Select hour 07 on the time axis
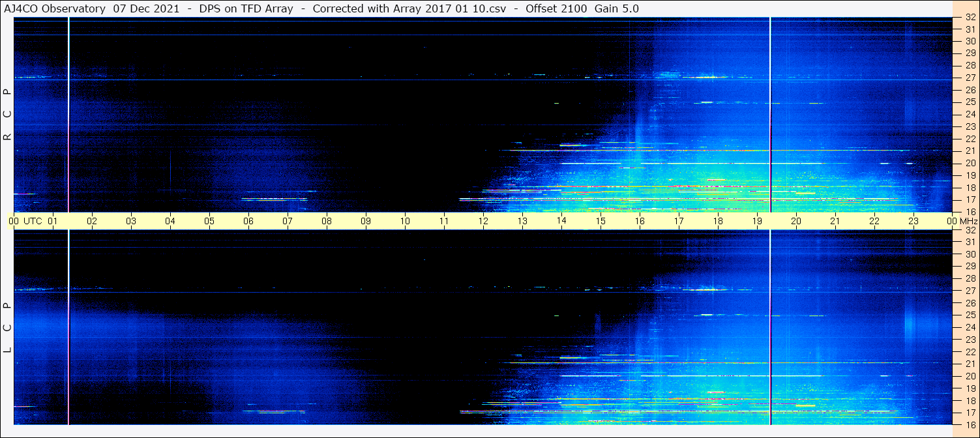Image resolution: width=980 pixels, height=438 pixels. 288,221
